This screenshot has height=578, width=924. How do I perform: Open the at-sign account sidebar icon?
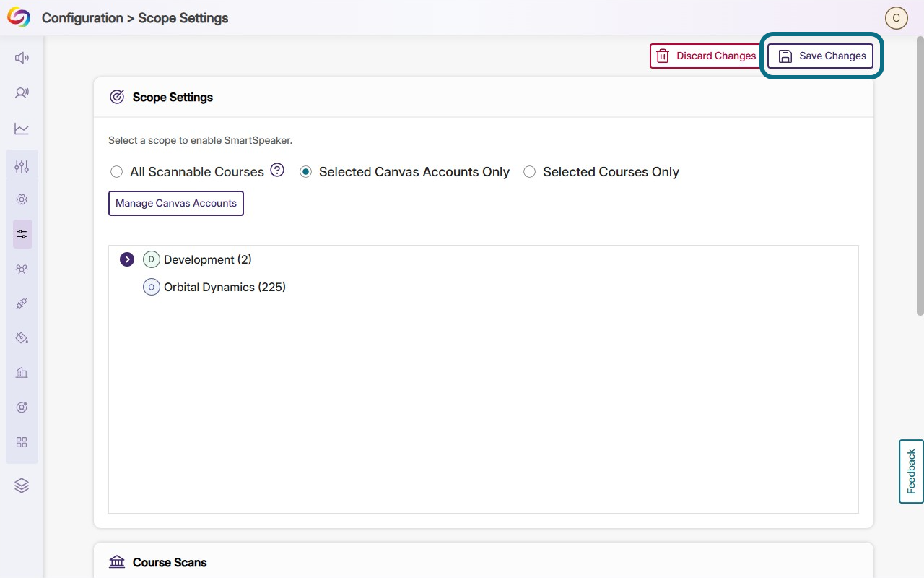coord(22,407)
